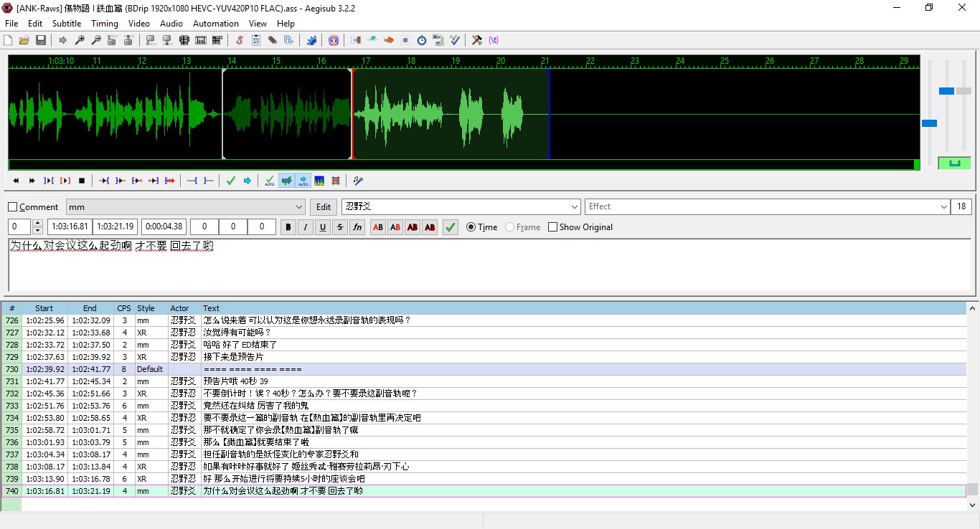Click the start time field 1:03:16.81
The width and height of the screenshot is (980, 529).
point(70,227)
